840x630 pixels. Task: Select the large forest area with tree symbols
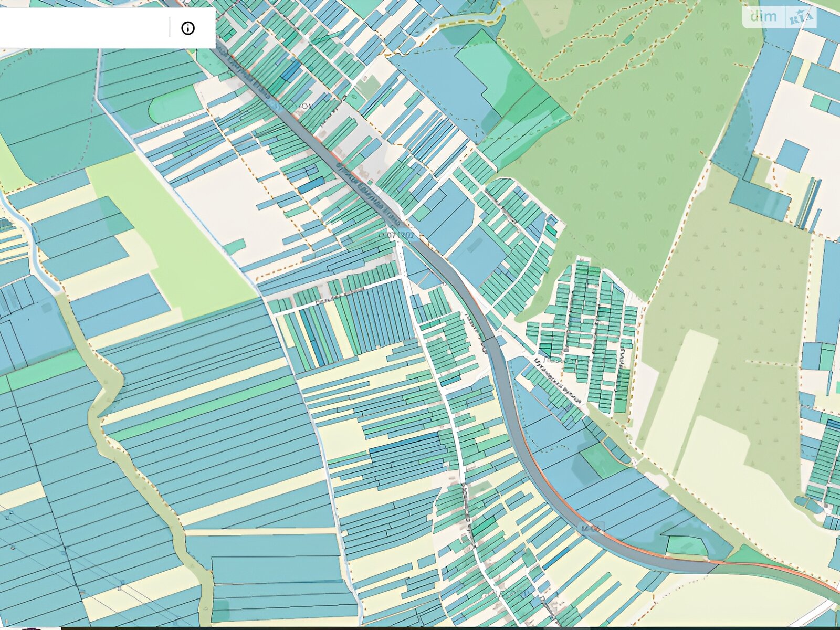630,157
